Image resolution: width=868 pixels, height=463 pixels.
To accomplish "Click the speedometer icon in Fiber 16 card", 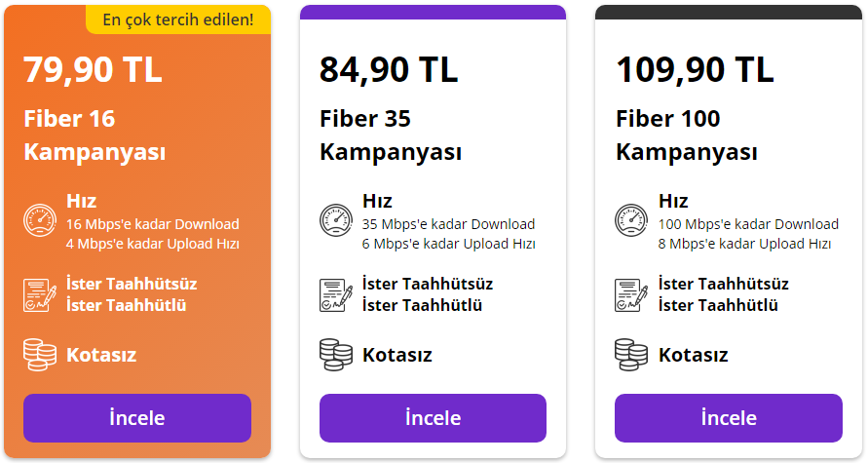I will 40,220.
